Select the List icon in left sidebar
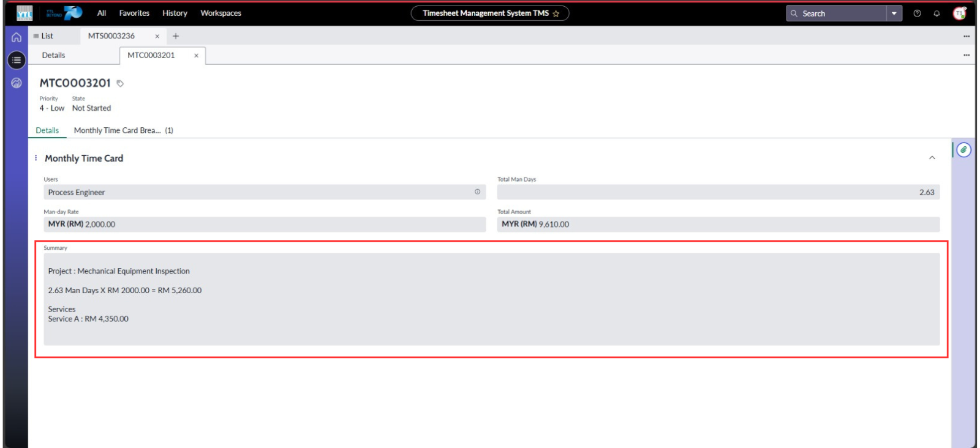 point(17,60)
